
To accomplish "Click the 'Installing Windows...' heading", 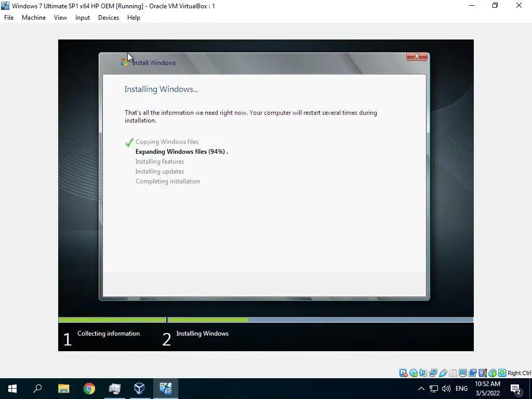I will pyautogui.click(x=161, y=89).
